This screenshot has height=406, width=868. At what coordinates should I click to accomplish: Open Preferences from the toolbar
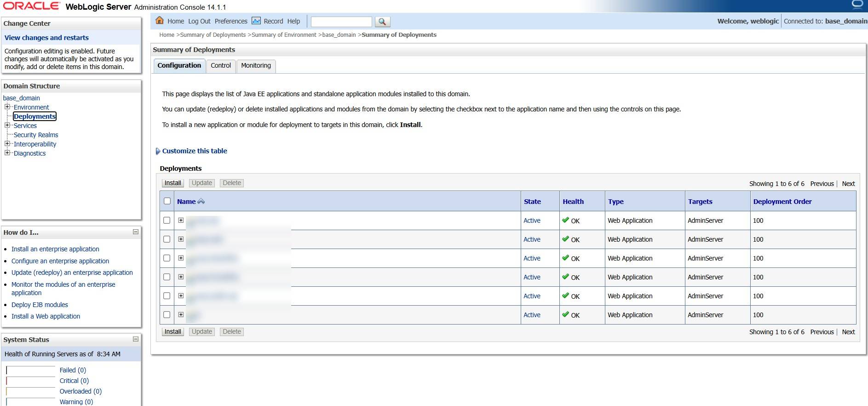point(231,21)
